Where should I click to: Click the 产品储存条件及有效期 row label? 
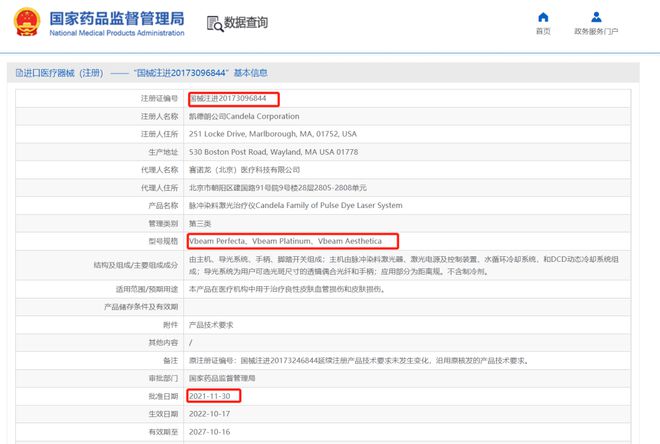coord(141,307)
